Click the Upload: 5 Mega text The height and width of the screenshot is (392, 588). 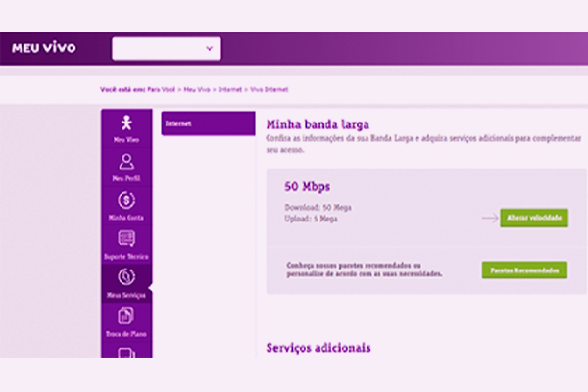click(311, 219)
